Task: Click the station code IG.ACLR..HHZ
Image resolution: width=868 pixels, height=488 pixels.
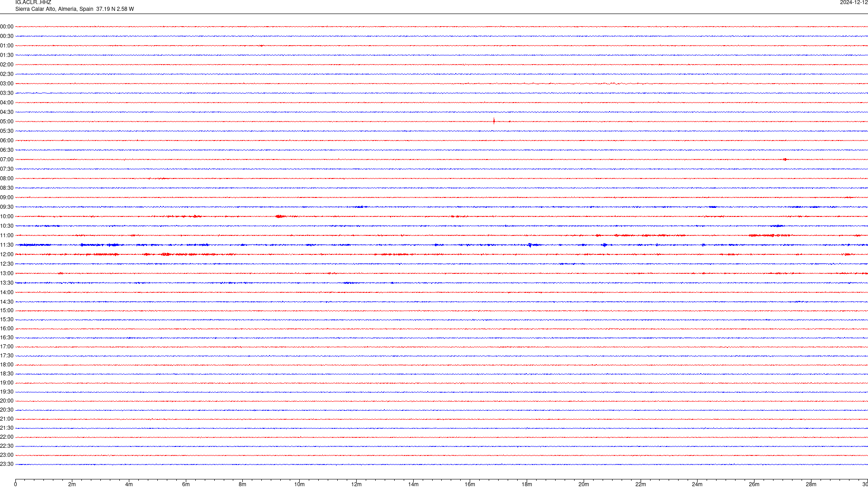Action: (x=33, y=2)
